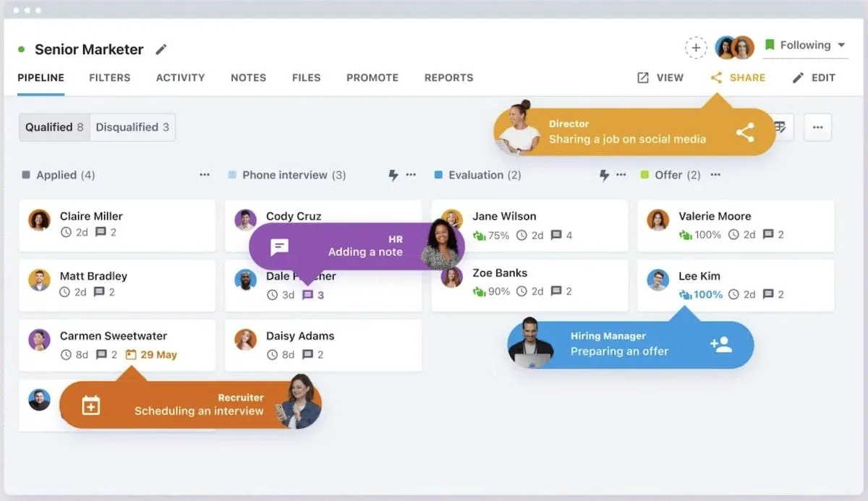
Task: Click the calendar-plus icon in Recruiter bubble
Action: pyautogui.click(x=90, y=405)
